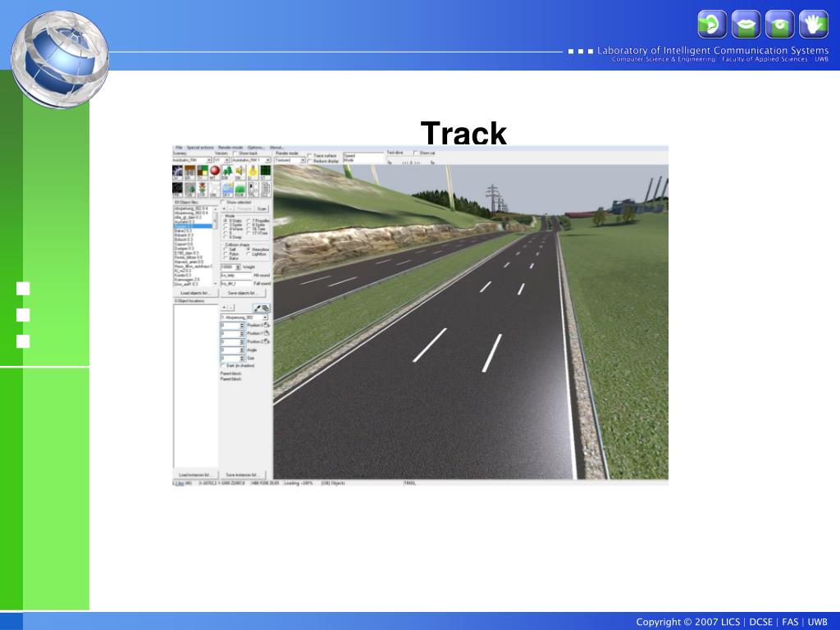Open the About... menu
The width and height of the screenshot is (840, 630).
pos(276,148)
